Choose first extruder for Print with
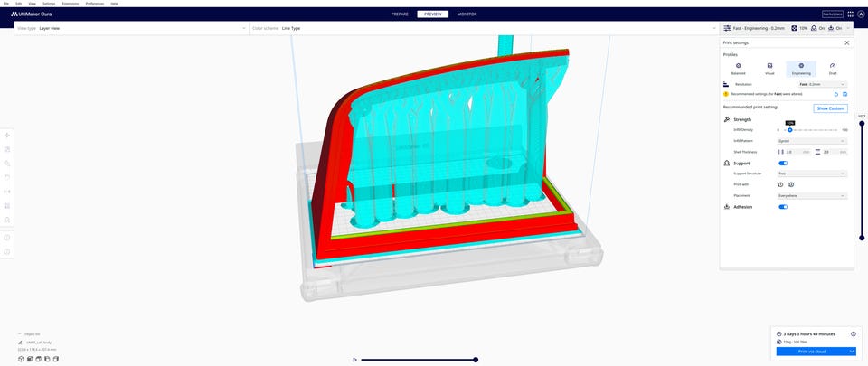 (x=780, y=184)
